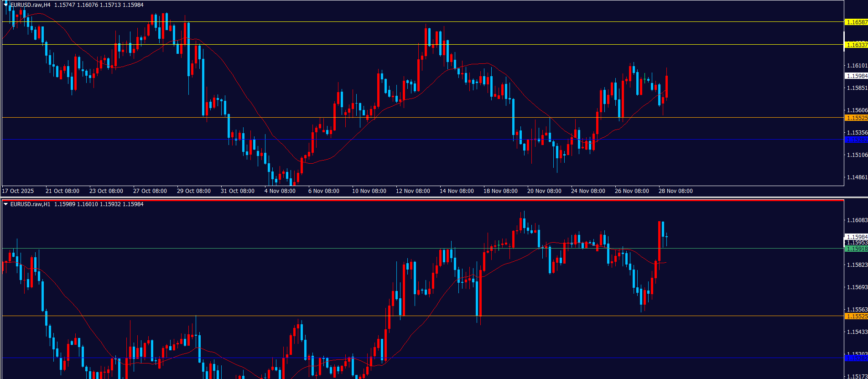The image size is (868, 379).
Task: Click the H4 chart one-click trading arrow
Action: pos(5,5)
